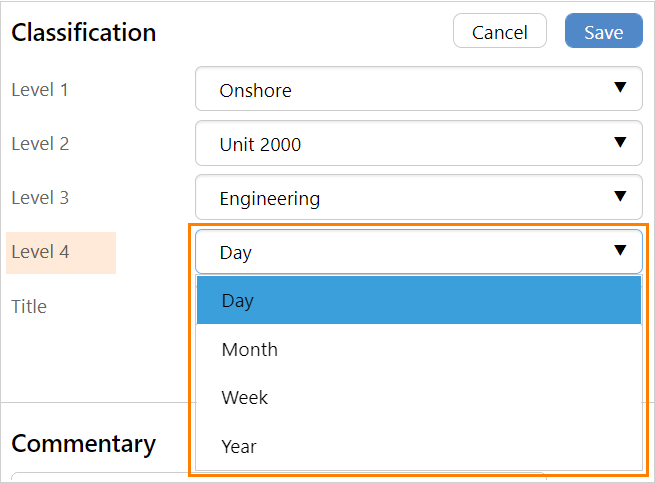Click the Level 4 field showing Day
The image size is (655, 483).
400,252
